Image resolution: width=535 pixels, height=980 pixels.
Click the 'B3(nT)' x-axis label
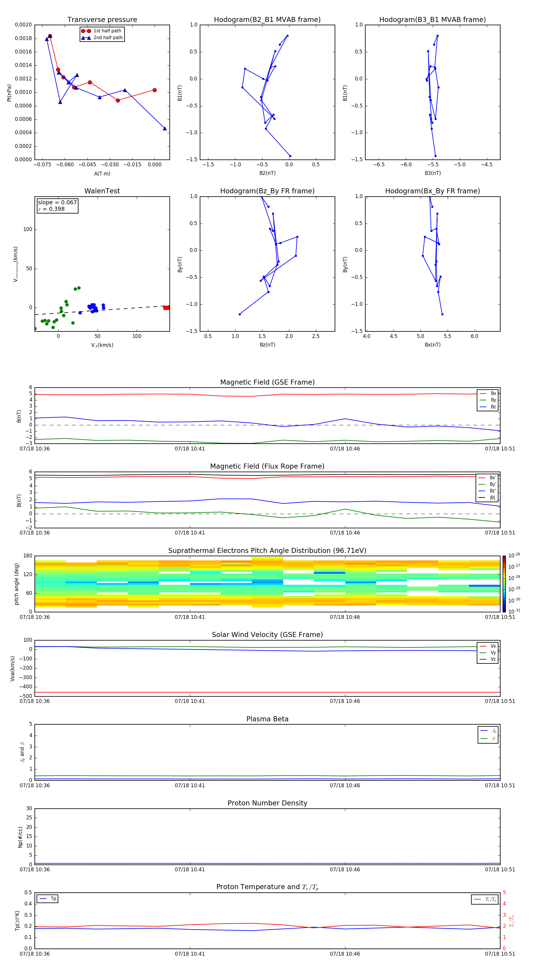[x=432, y=173]
